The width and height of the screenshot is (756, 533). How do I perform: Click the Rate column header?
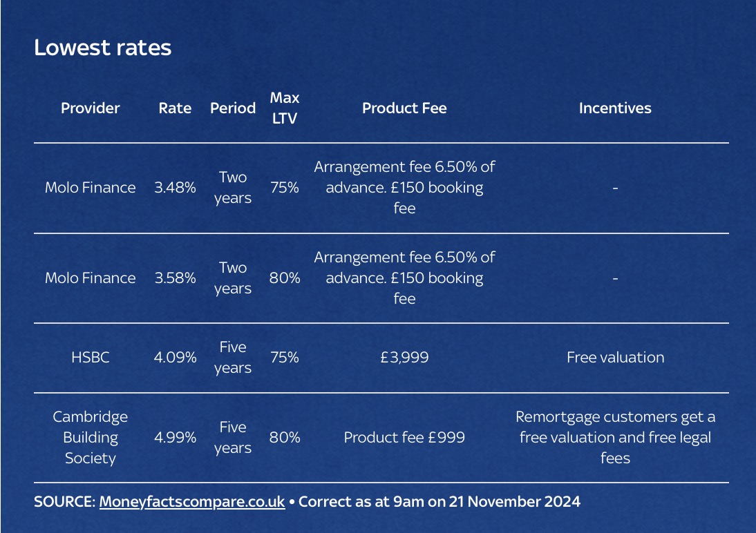coord(175,108)
